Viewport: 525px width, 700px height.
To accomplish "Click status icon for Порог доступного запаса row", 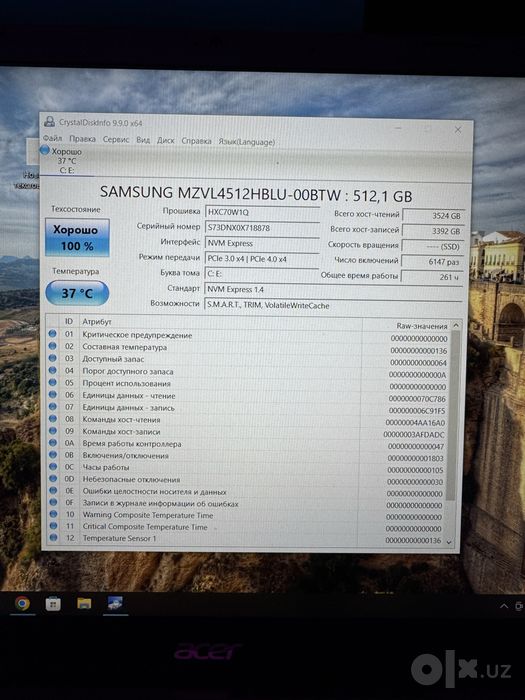I will click(x=52, y=370).
